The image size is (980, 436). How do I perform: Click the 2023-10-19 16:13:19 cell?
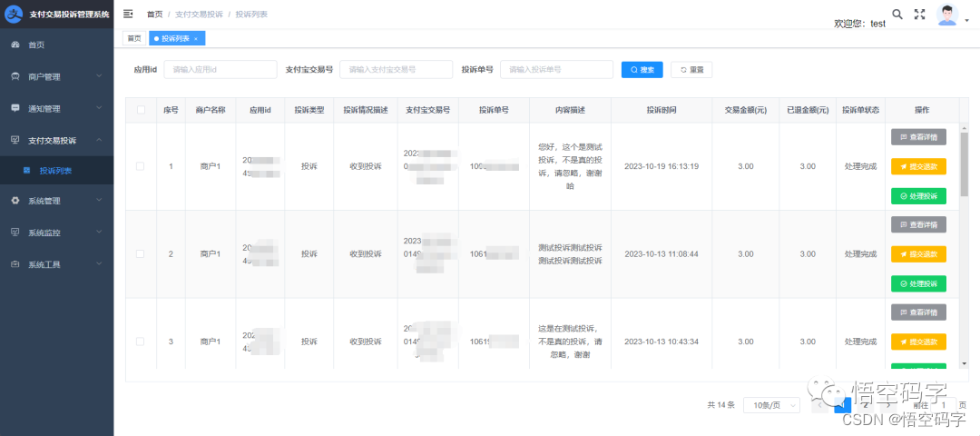(661, 166)
